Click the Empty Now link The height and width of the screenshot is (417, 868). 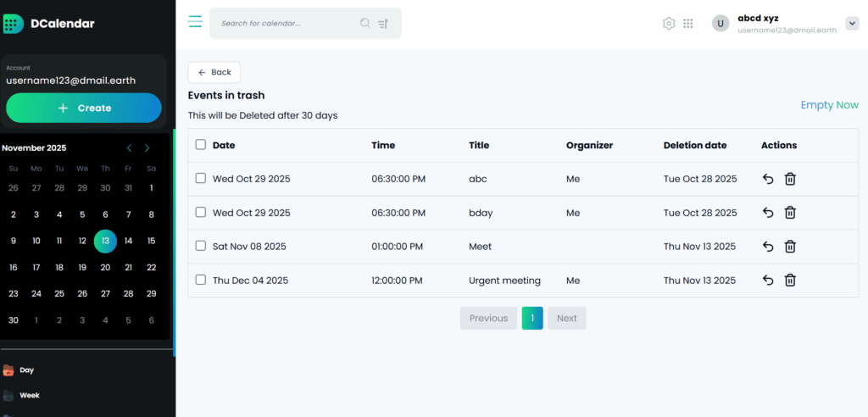point(829,105)
